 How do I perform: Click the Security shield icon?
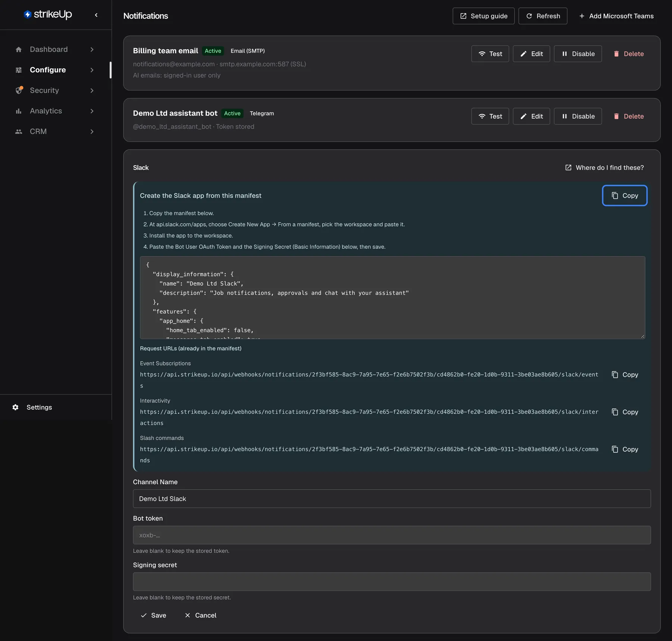pos(19,90)
